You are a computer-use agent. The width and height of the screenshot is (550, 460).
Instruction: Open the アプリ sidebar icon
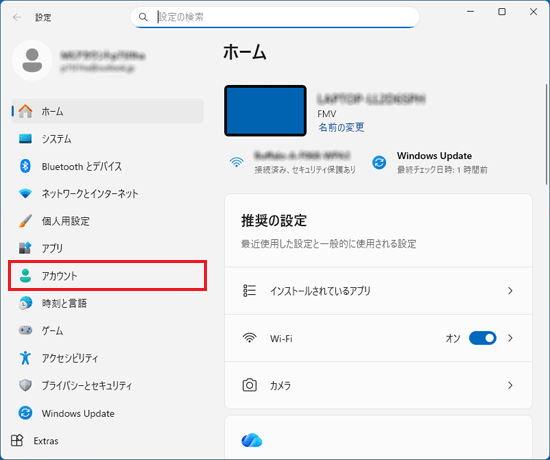point(25,248)
